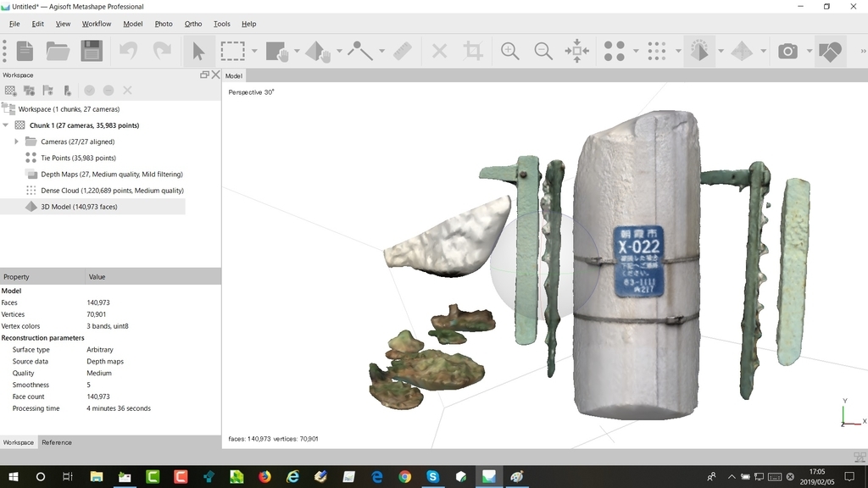This screenshot has height=488, width=868.
Task: Open the Tools menu
Action: pyautogui.click(x=221, y=24)
